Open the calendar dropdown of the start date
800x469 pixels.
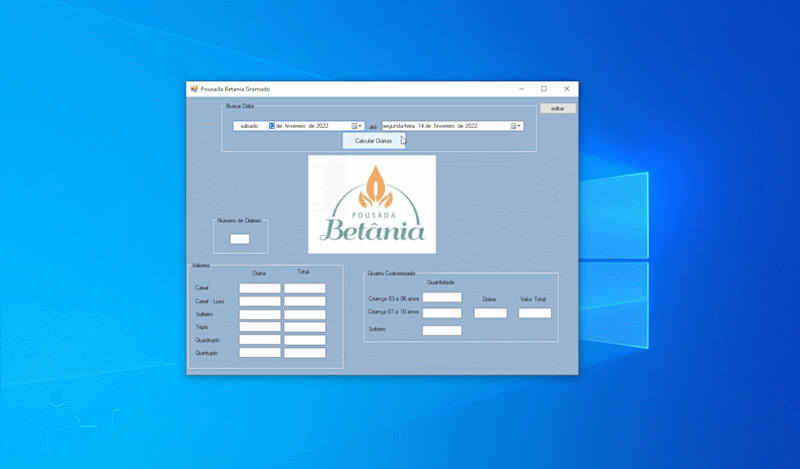tap(357, 126)
